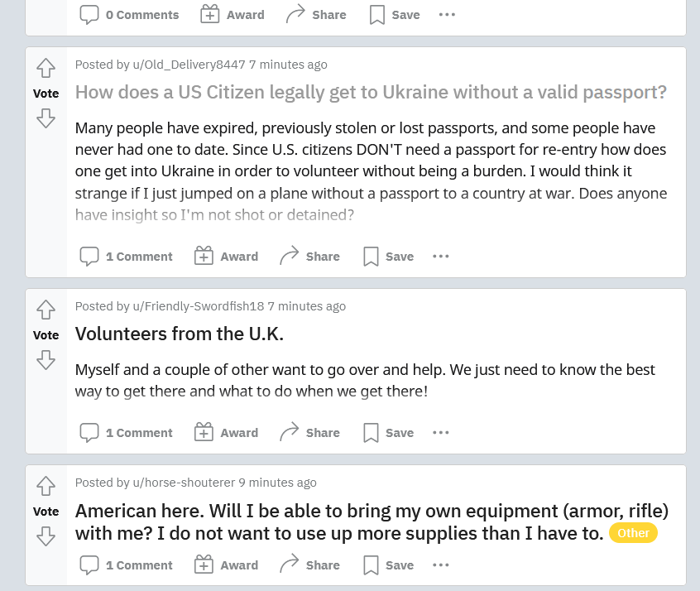Open more options on the passport post
The height and width of the screenshot is (591, 700).
441,257
